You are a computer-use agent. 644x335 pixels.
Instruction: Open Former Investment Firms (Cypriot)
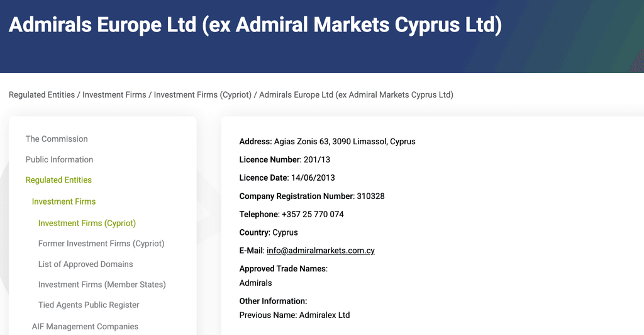[101, 244]
